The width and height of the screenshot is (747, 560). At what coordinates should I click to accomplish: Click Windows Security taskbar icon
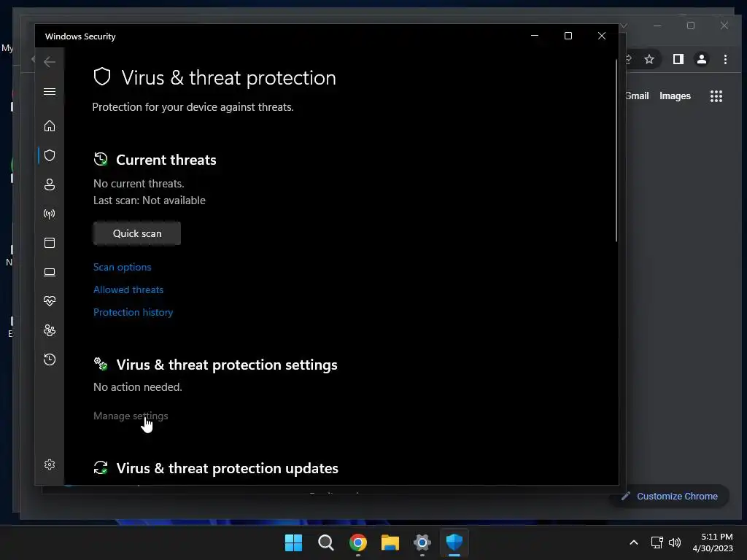pos(454,542)
